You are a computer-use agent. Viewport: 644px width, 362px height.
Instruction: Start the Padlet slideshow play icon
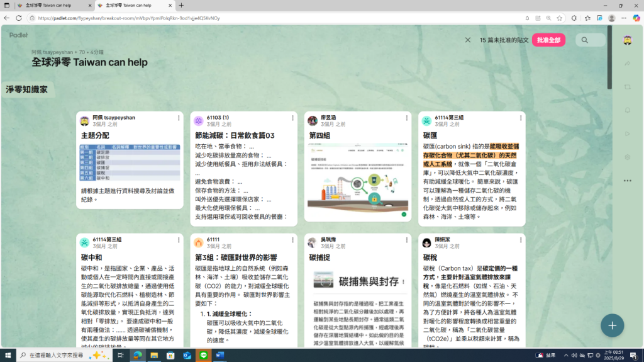[x=627, y=133]
